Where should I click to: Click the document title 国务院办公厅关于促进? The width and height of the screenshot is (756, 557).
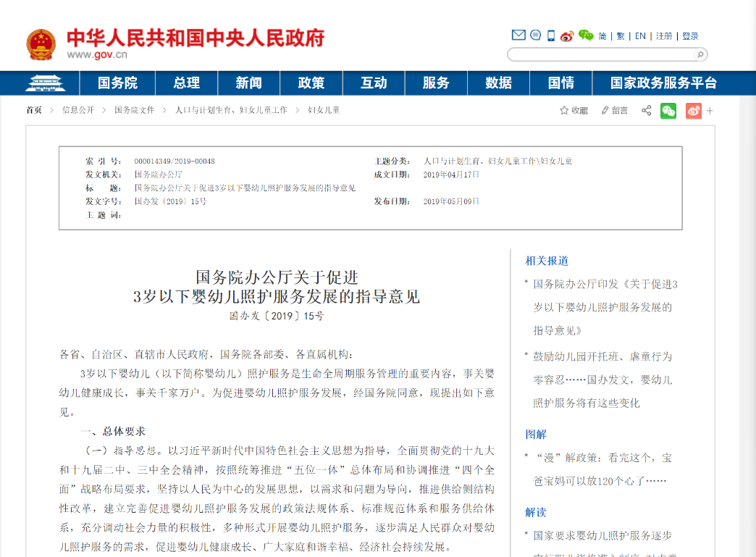coord(277,277)
